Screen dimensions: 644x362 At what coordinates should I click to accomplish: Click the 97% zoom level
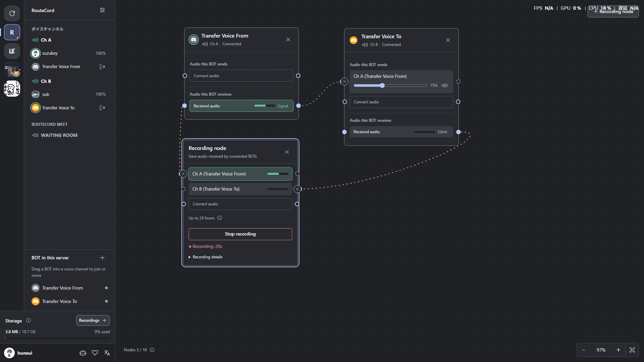tap(601, 350)
